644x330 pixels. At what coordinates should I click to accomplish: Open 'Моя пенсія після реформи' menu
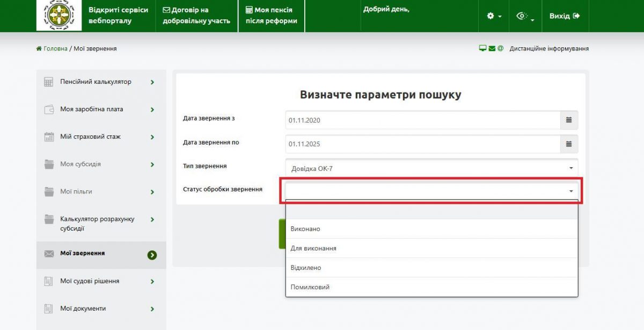(x=271, y=16)
